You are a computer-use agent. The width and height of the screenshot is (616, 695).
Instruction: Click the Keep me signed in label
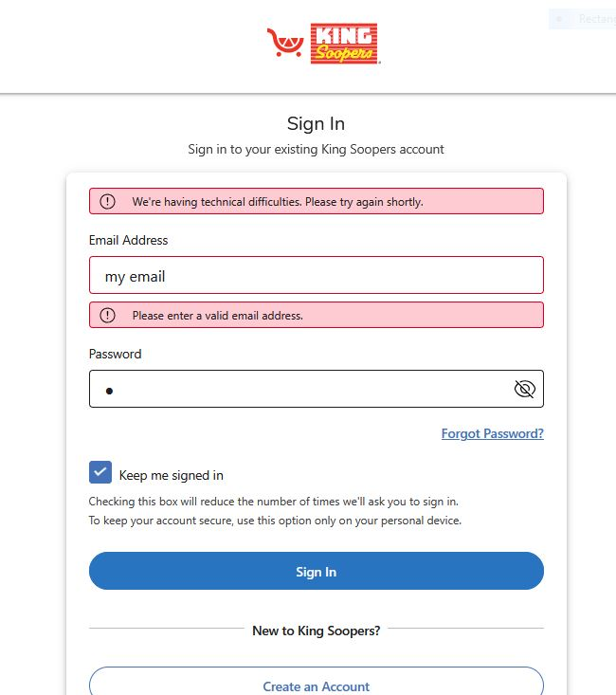pos(171,475)
